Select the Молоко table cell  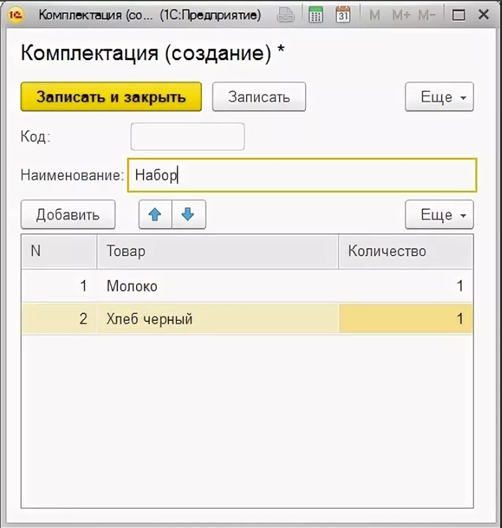[x=217, y=286]
